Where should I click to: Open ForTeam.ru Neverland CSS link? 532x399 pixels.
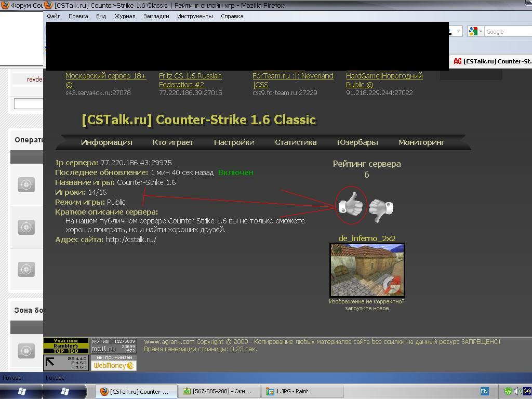click(x=293, y=80)
